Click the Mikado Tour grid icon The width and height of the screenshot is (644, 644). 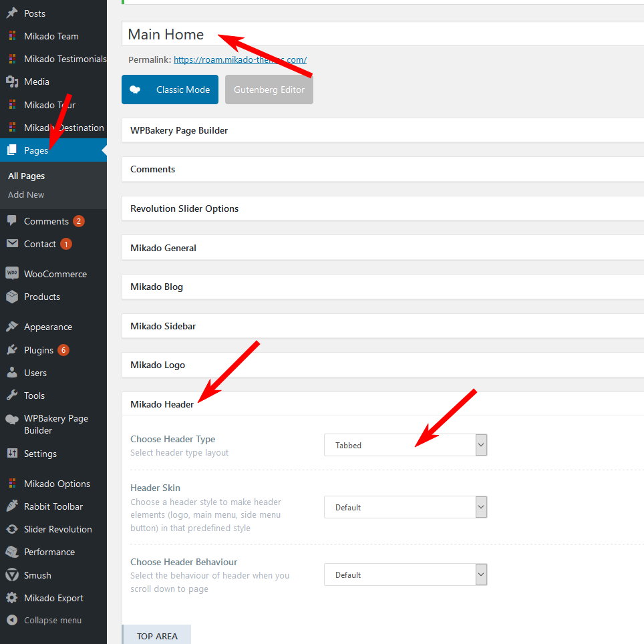click(x=12, y=105)
